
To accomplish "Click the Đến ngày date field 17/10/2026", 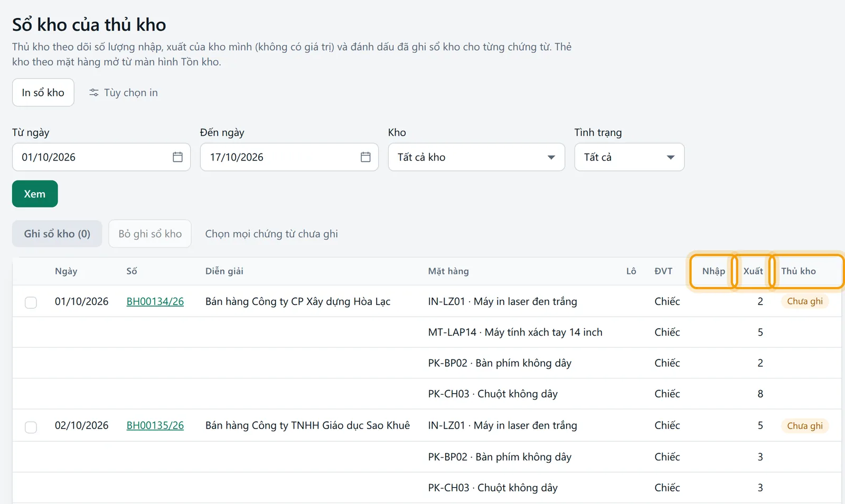I will pyautogui.click(x=289, y=157).
